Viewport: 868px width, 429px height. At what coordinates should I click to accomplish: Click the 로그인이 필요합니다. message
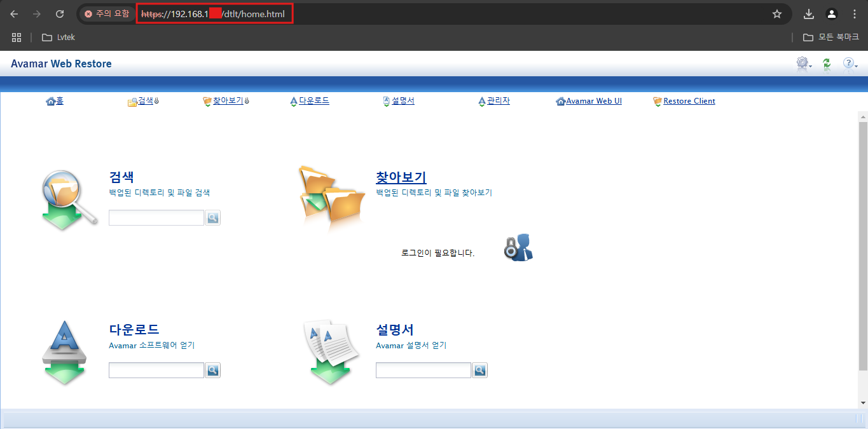pos(437,253)
